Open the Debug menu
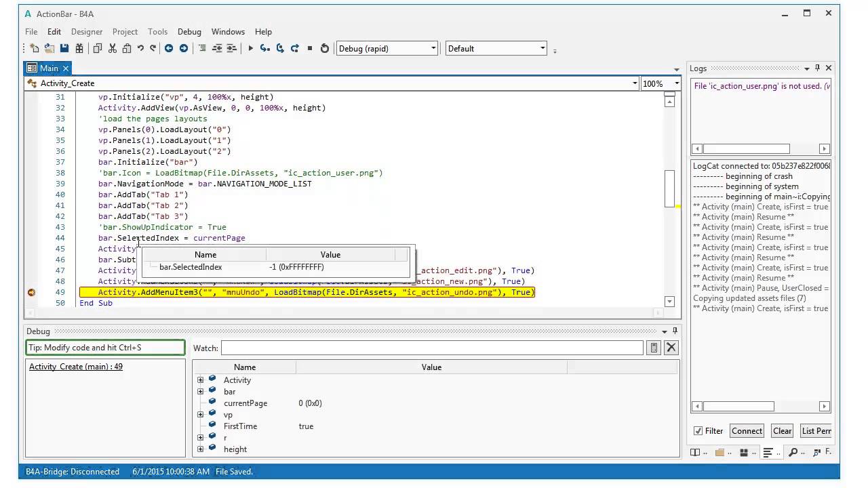The image size is (868, 488). (189, 32)
